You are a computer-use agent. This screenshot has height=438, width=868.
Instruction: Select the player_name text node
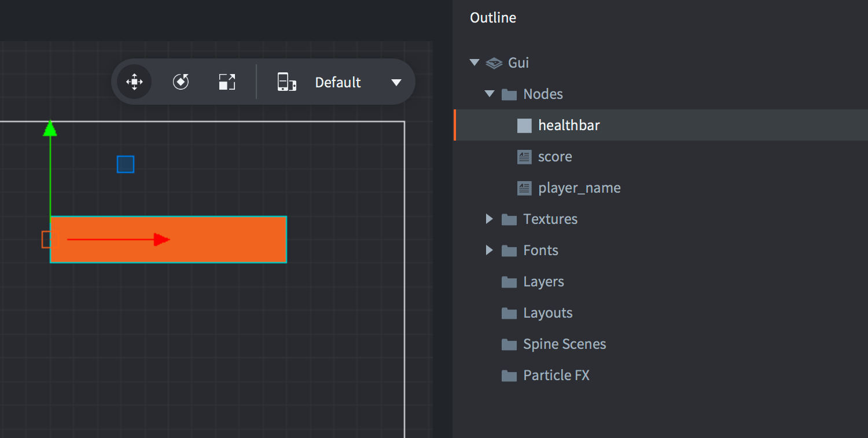click(x=579, y=187)
